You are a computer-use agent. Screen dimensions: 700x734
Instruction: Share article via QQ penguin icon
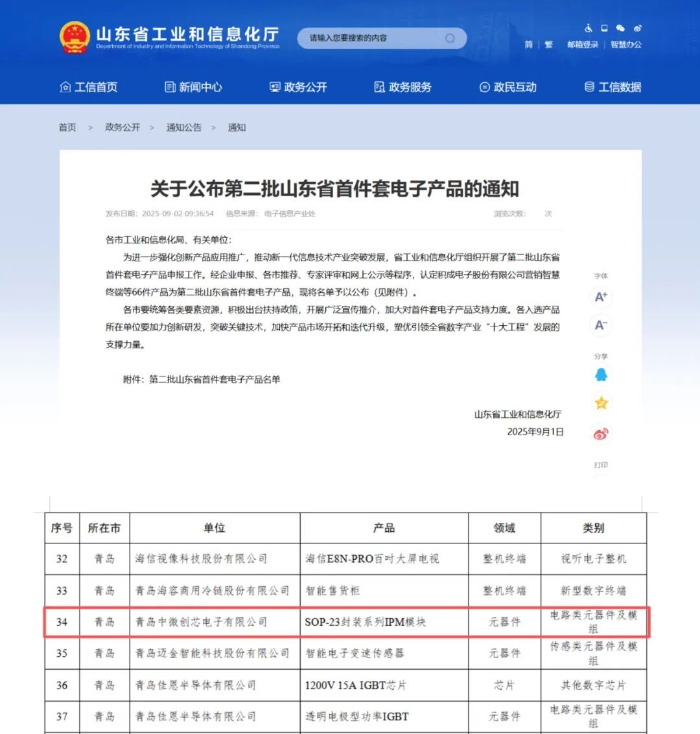pos(601,375)
